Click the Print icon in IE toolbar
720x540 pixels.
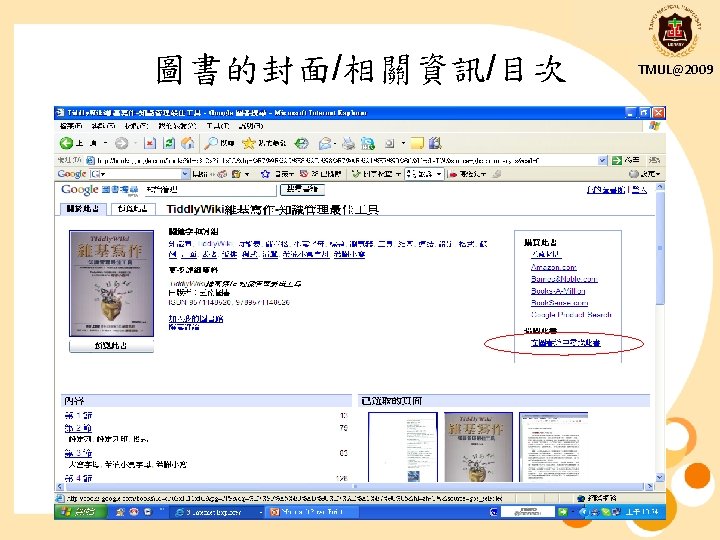pyautogui.click(x=349, y=144)
